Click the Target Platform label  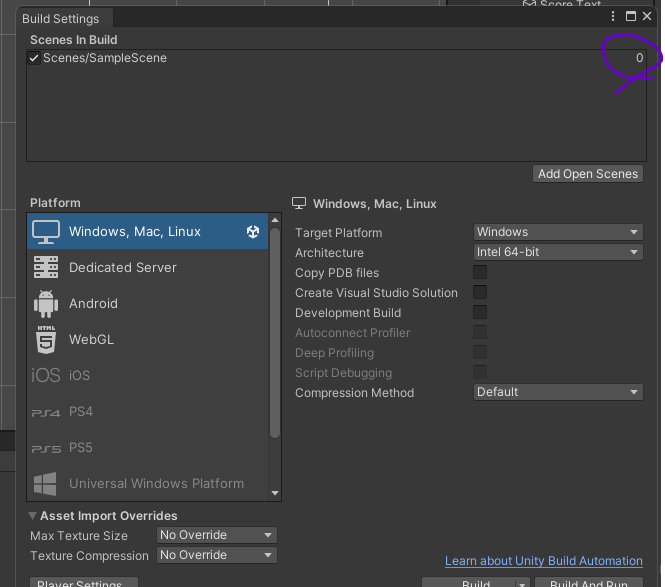pyautogui.click(x=338, y=233)
